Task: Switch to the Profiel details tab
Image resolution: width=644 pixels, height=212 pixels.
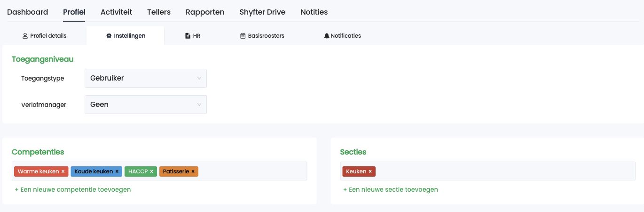Action: pyautogui.click(x=45, y=35)
